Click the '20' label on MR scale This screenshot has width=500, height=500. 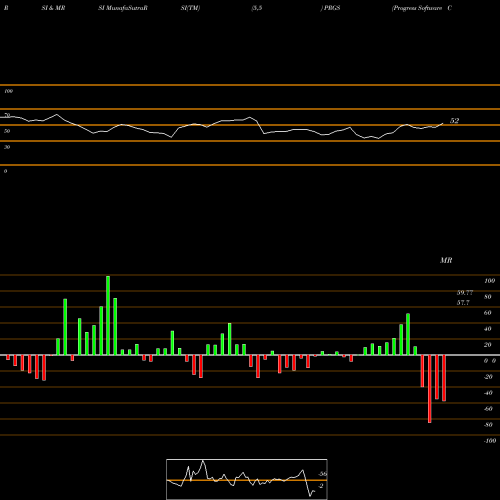coord(487,345)
